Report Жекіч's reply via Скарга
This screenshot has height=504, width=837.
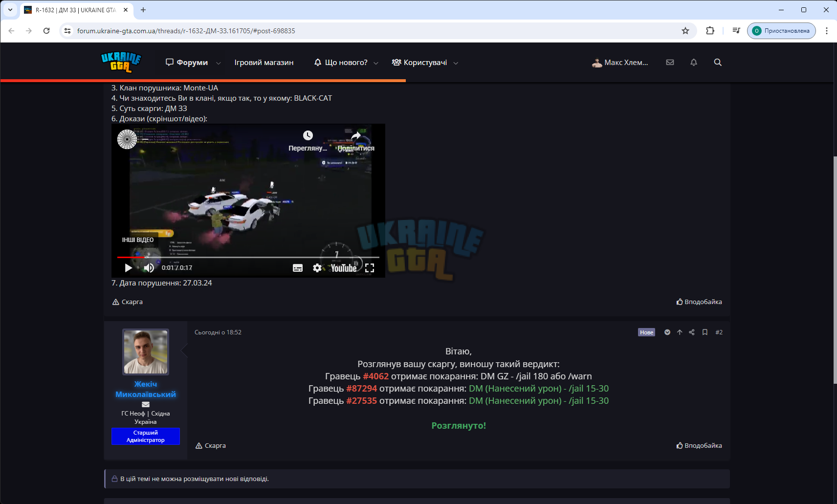coord(211,446)
